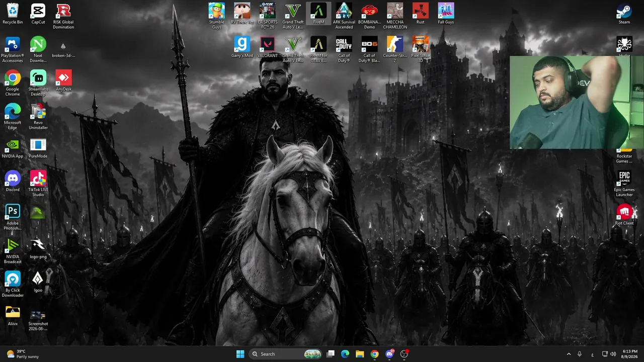The image size is (644, 362).
Task: Open network settings from the tray
Action: 605,354
